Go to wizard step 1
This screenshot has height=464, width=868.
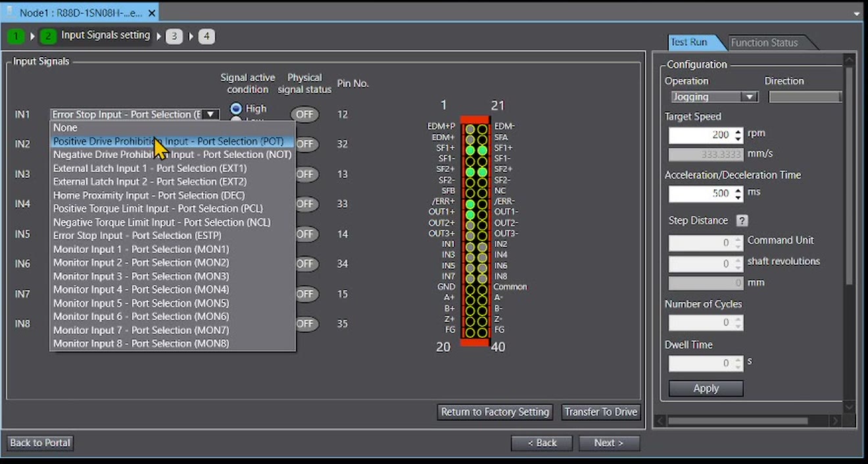16,36
